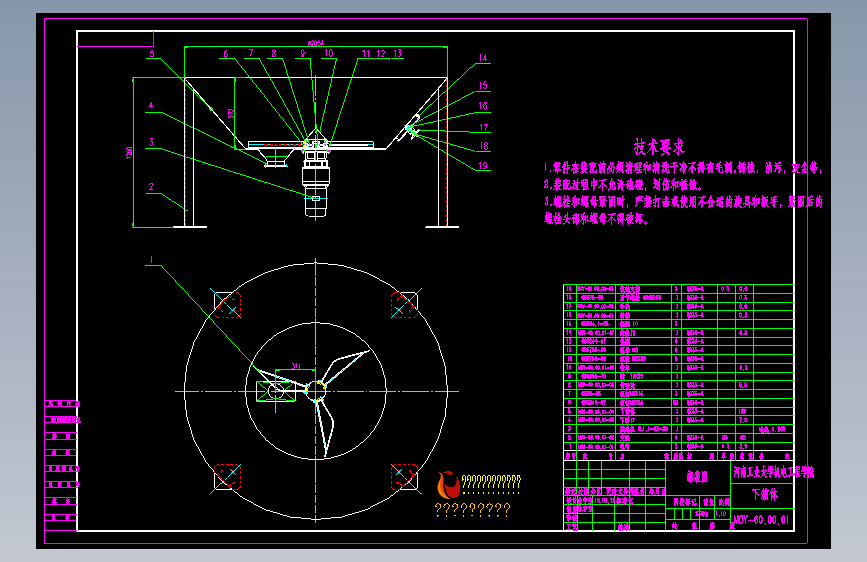The height and width of the screenshot is (562, 867).
Task: Click part balloon number 16
Action: (x=483, y=106)
